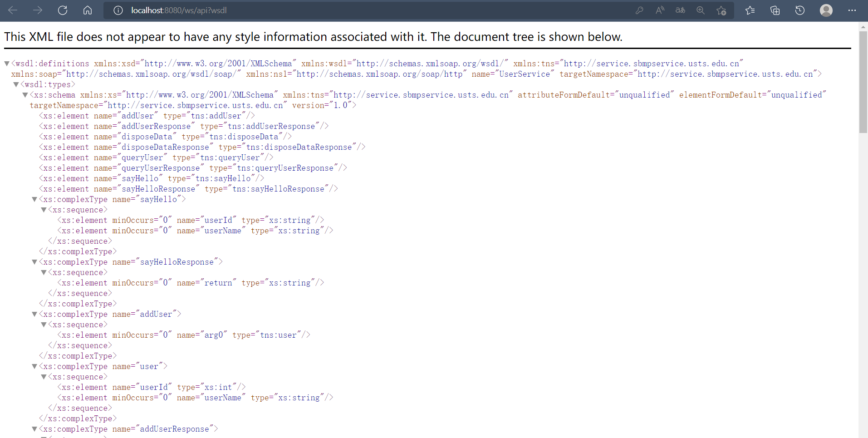
Task: Click the address bar URL localhost:8080/ws/api?wsdl
Action: click(179, 10)
